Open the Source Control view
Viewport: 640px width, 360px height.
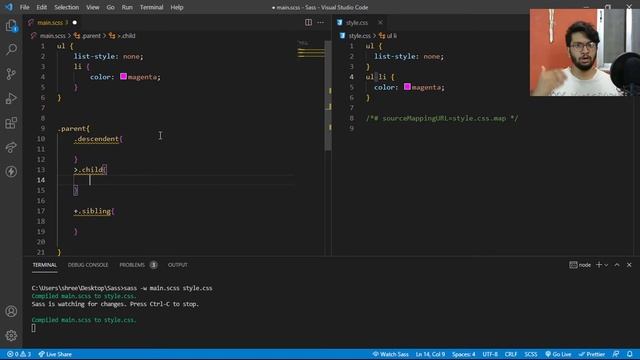click(11, 74)
